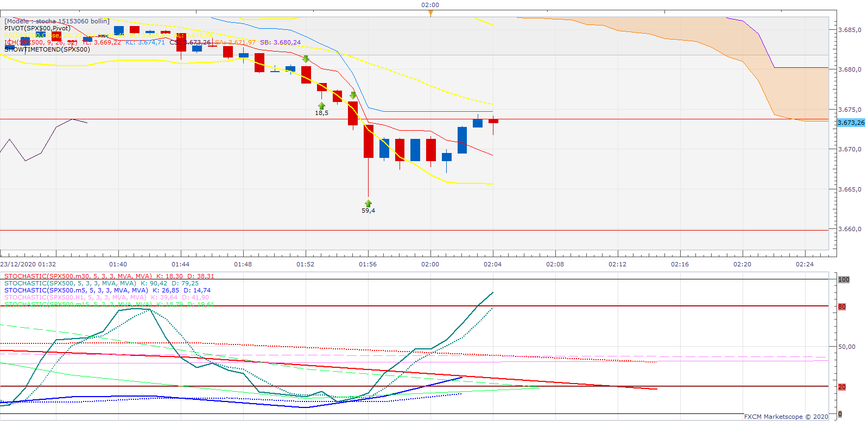The image size is (868, 421).
Task: Click the green down arrow above the 01:52 candle
Action: coord(306,59)
